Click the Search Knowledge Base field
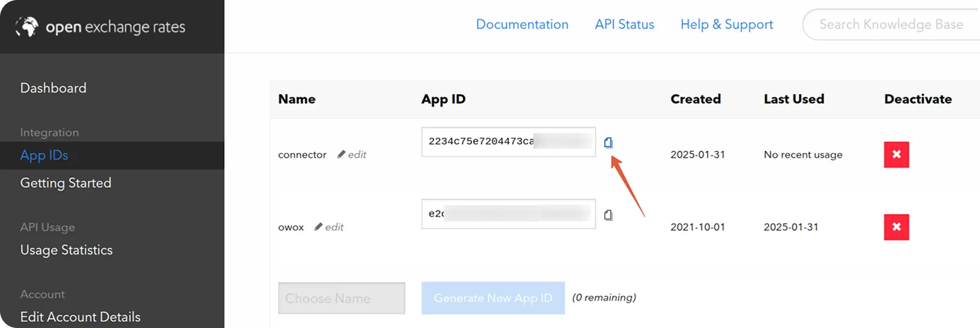 [x=892, y=25]
